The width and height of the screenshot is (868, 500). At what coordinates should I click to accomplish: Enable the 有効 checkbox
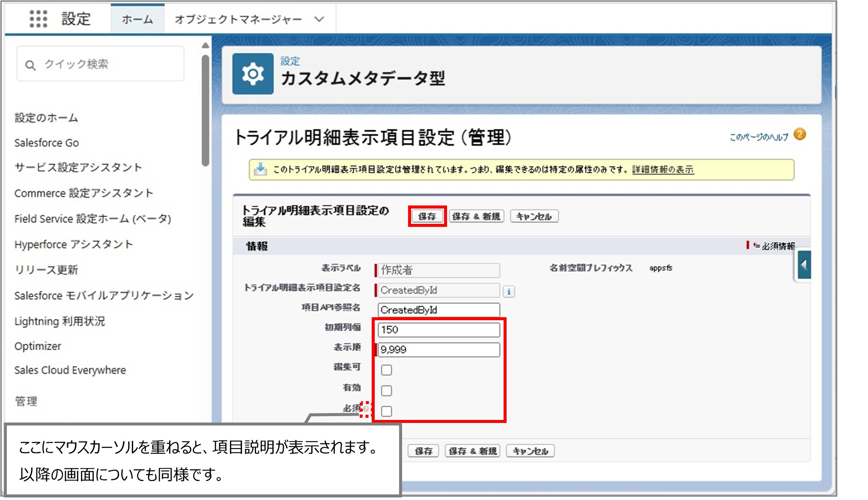coord(386,390)
